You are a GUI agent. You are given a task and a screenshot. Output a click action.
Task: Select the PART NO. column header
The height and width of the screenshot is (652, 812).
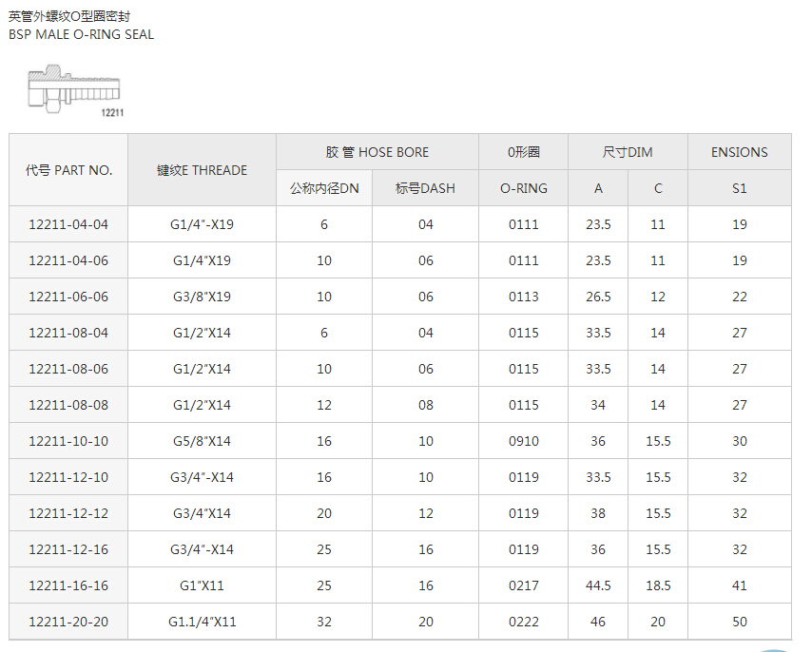tap(68, 170)
